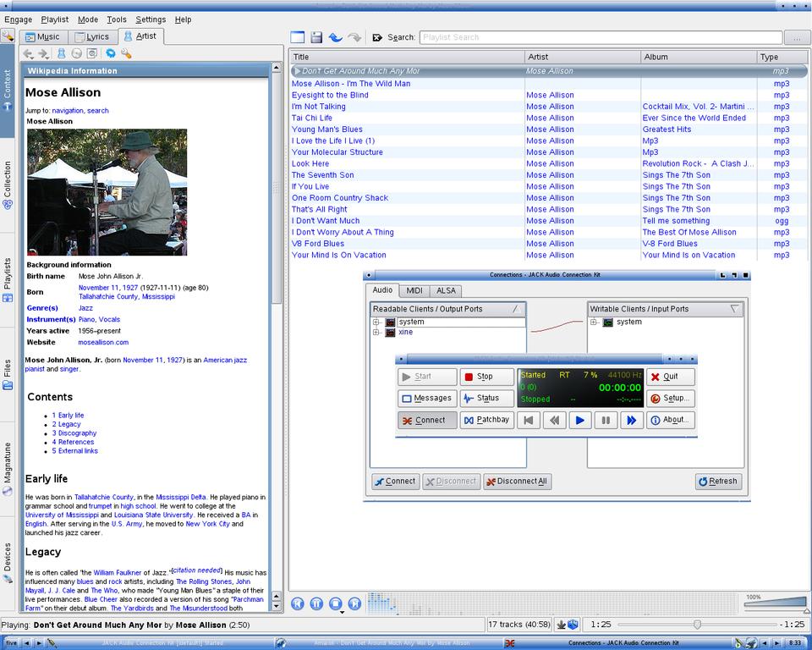Click the save playlist floppy icon
The width and height of the screenshot is (812, 650).
tap(316, 37)
